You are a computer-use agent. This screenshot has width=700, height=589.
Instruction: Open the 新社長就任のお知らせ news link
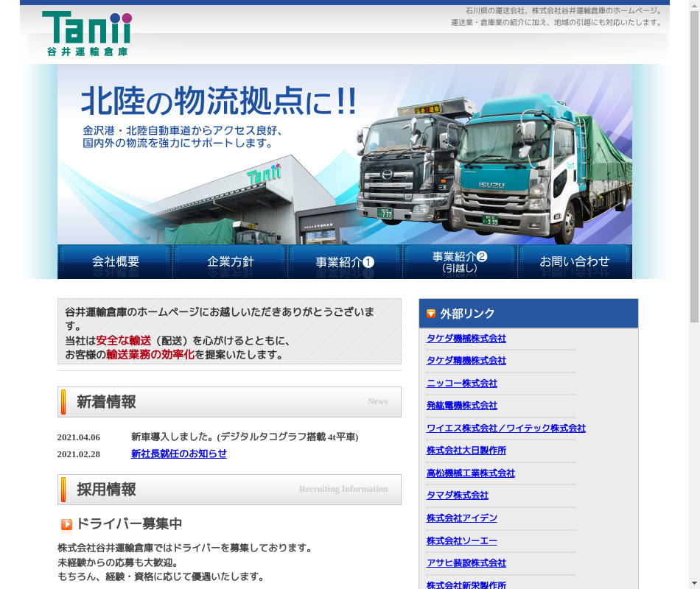178,454
